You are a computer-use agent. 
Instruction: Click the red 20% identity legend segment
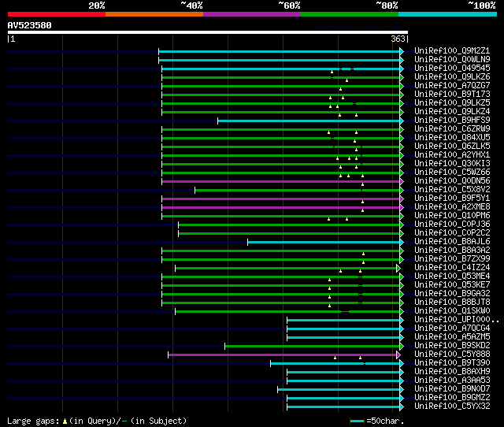click(x=57, y=14)
